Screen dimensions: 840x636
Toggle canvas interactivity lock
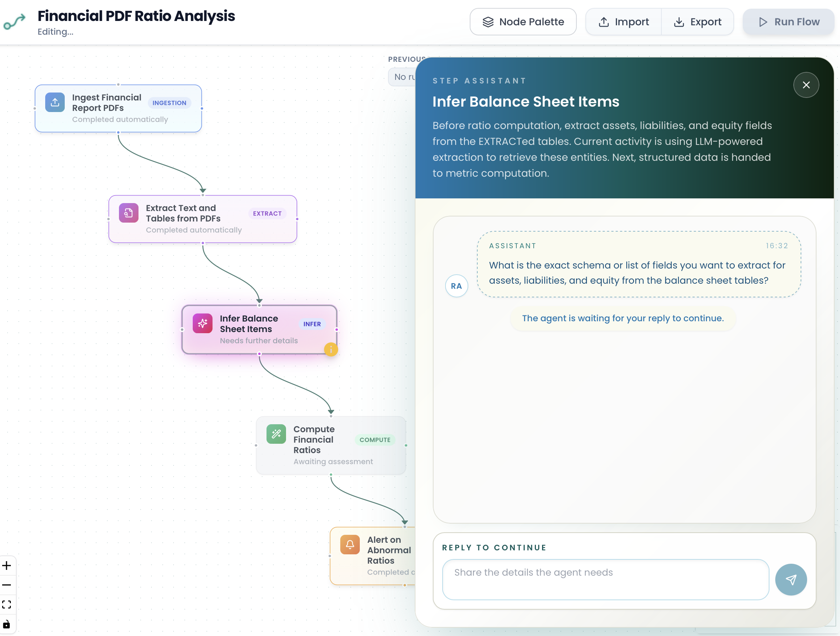[x=7, y=624]
